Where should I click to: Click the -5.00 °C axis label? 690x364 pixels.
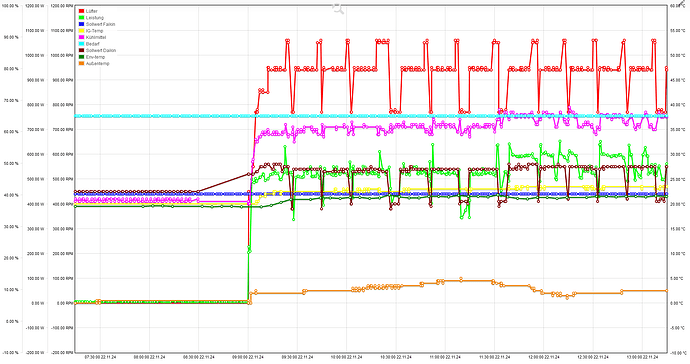pos(677,328)
